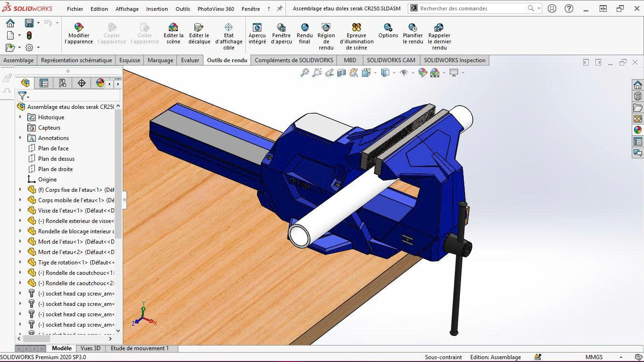Open the Etude de mouvement 1 tab

139,348
